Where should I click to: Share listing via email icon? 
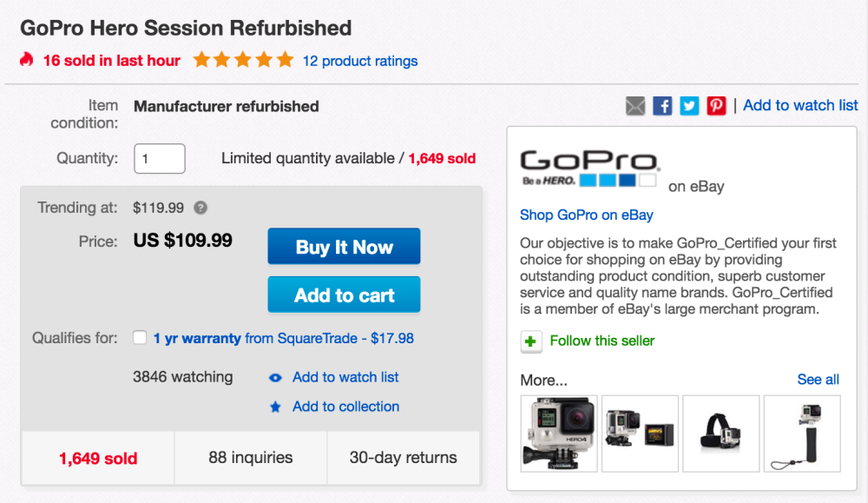(x=635, y=106)
